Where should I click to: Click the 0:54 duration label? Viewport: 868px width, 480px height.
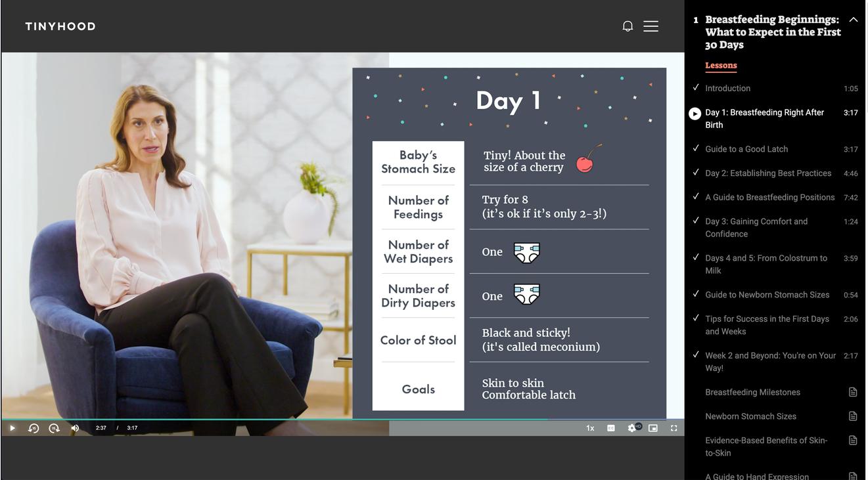point(851,295)
